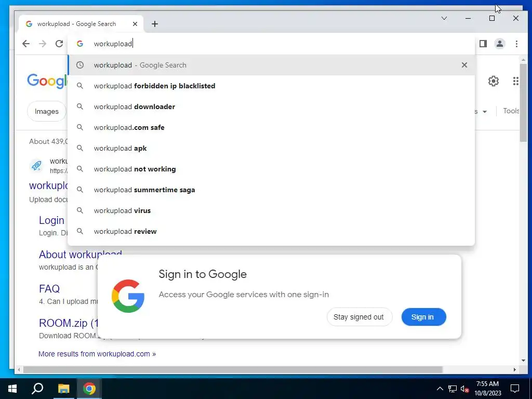
Task: Expand the dropdown arrow left of Tools
Action: click(485, 112)
